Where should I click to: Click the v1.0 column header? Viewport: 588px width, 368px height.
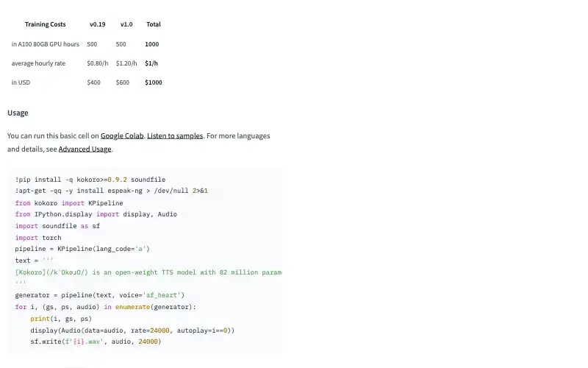(126, 24)
